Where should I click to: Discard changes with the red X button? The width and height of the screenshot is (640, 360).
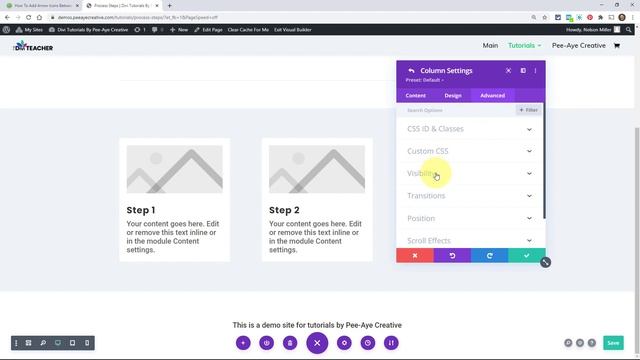pos(415,256)
